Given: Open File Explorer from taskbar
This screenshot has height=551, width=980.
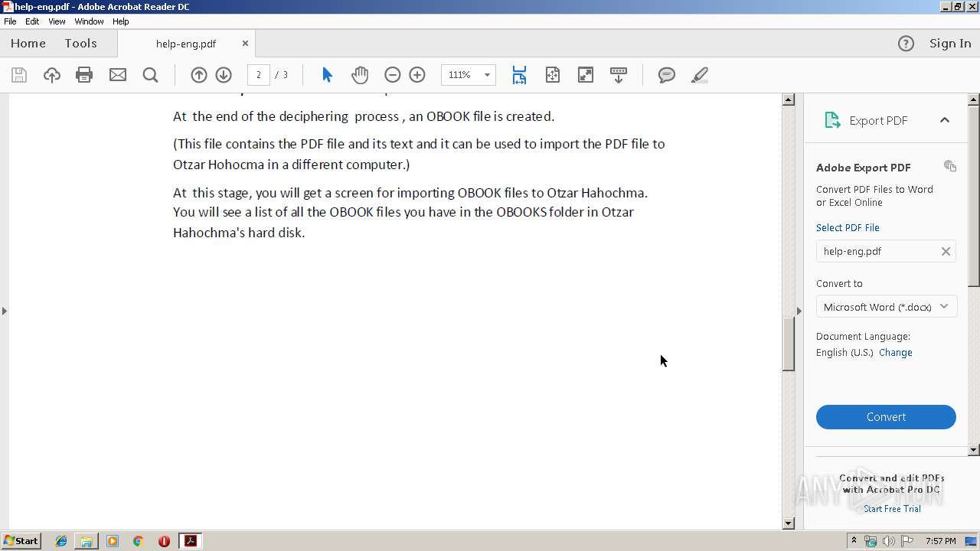Looking at the screenshot, I should 87,541.
